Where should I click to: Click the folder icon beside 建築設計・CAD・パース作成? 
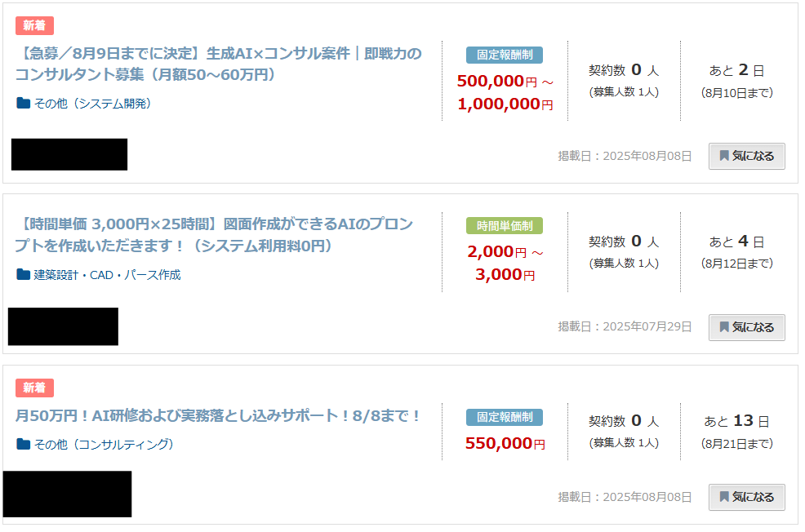tap(23, 275)
